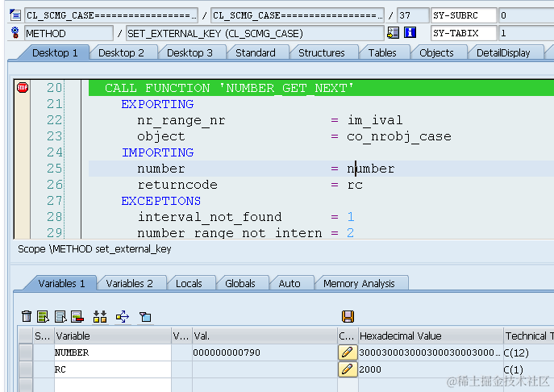Click the layout services icon in variables toolbar
The image size is (554, 392).
pyautogui.click(x=145, y=316)
